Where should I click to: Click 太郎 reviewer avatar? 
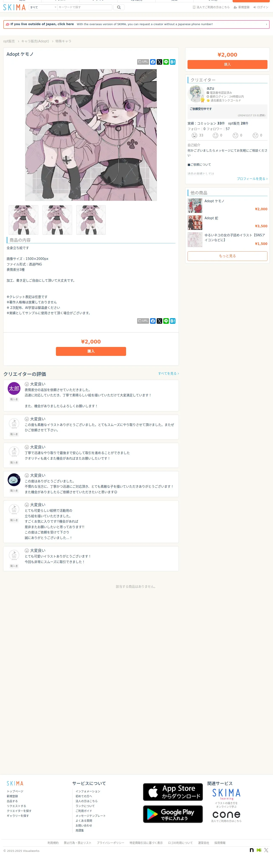pyautogui.click(x=14, y=388)
